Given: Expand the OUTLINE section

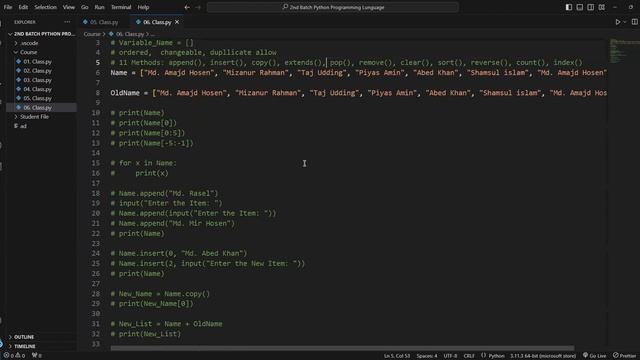Looking at the screenshot, I should pos(41,337).
